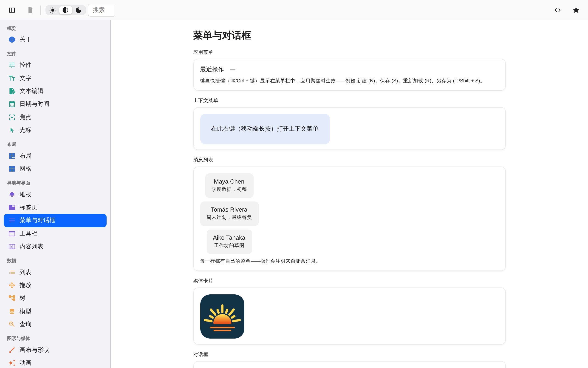Click the 媒体卡片 section label

[203, 281]
